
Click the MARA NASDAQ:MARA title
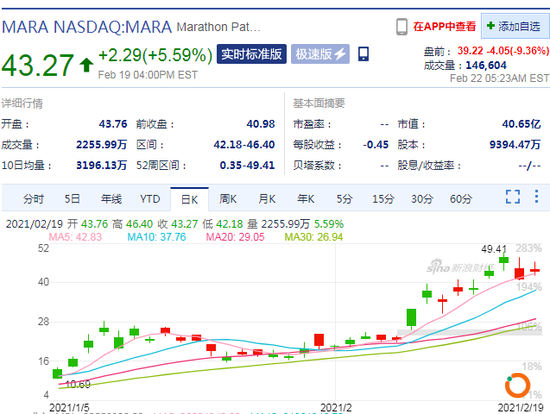coord(87,27)
